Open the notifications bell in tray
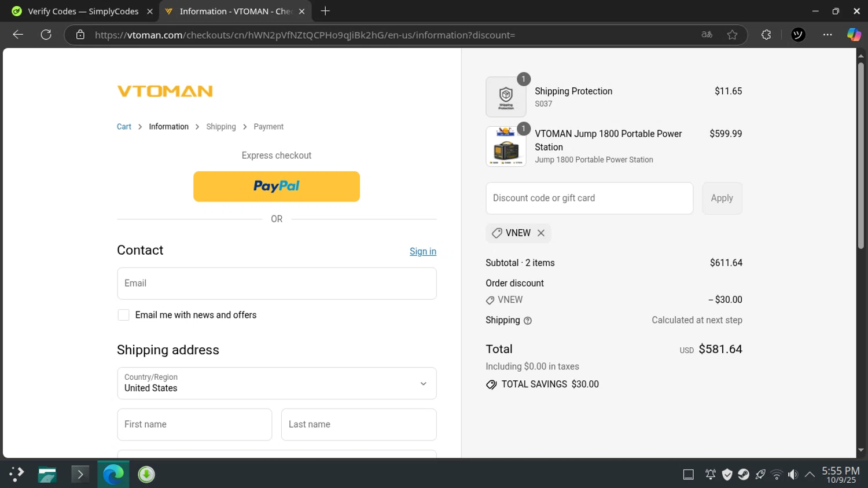The height and width of the screenshot is (488, 868). coord(711,475)
